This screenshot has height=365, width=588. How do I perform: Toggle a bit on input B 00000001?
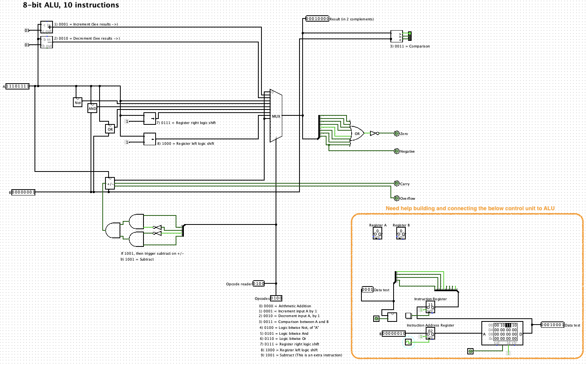click(x=24, y=192)
